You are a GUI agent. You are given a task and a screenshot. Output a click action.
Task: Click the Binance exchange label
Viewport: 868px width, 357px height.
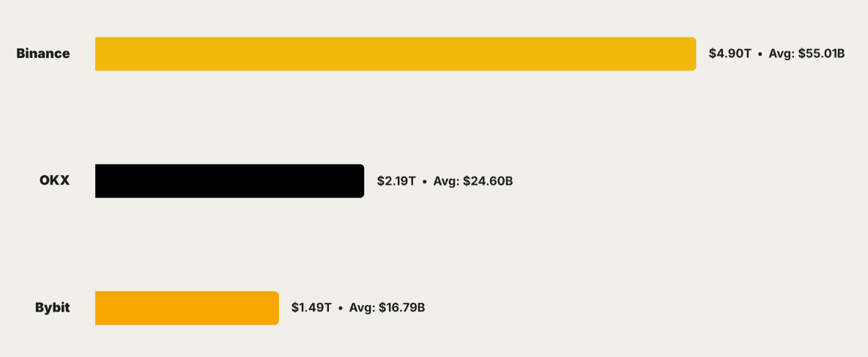click(x=43, y=54)
